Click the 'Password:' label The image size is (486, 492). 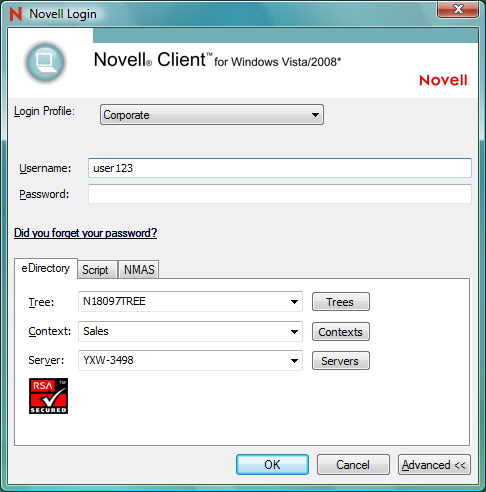(x=44, y=194)
